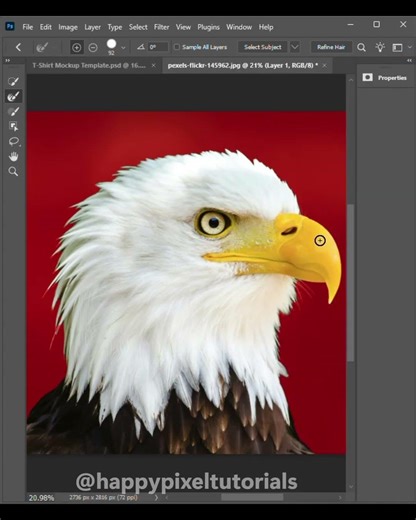Click the Properties panel title
416x520 pixels.
pos(392,78)
